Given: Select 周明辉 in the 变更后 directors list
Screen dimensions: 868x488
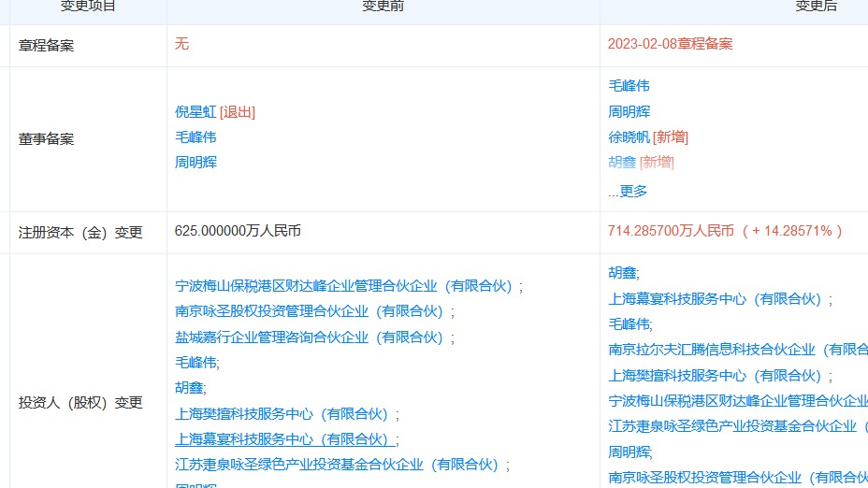Looking at the screenshot, I should [629, 111].
